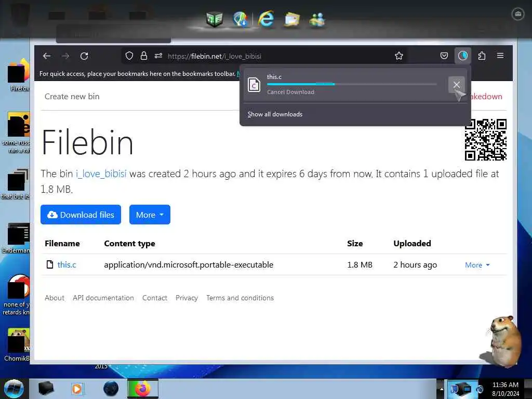Open the Contact footer link
The height and width of the screenshot is (399, 532).
click(x=155, y=298)
